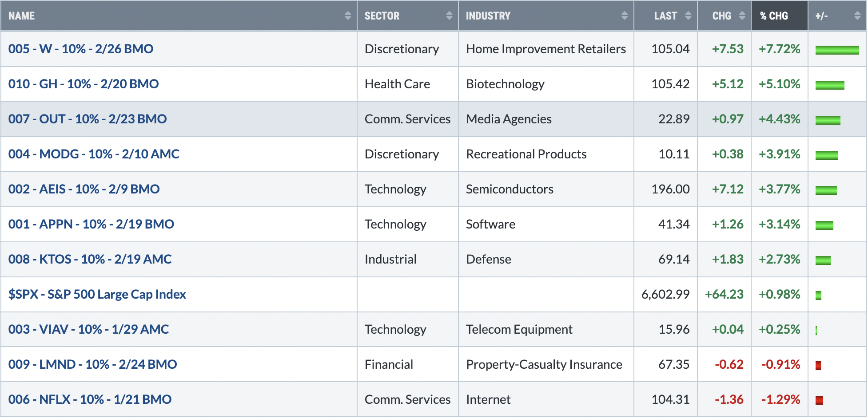Click the 003 - VIAV symbol link
The width and height of the screenshot is (868, 418).
(x=88, y=329)
